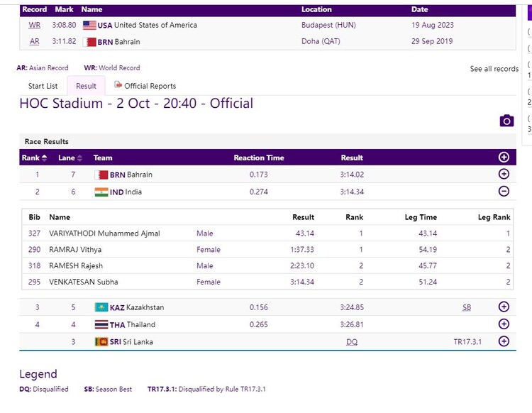Viewport: 532px width, 413px height.
Task: Sort results by Rank column arrows
Action: click(45, 158)
